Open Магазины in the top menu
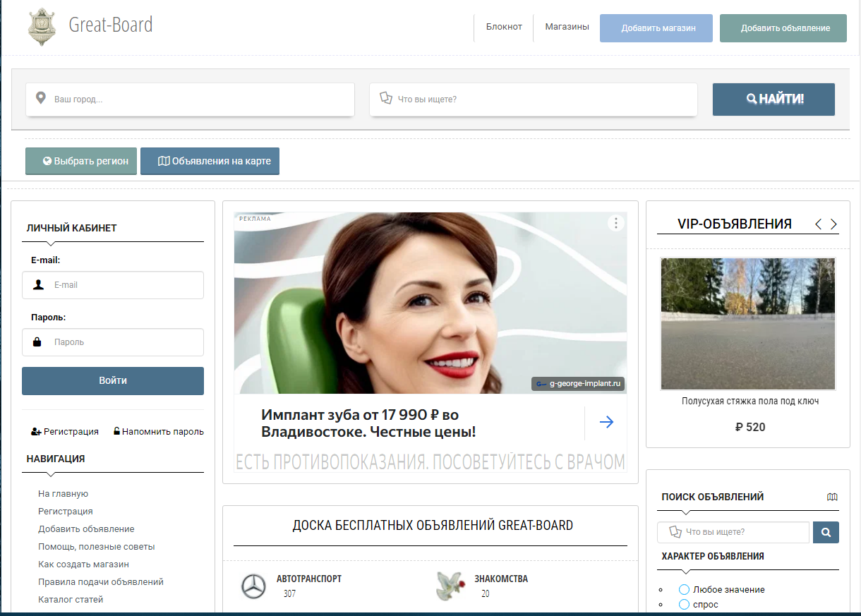 [567, 27]
